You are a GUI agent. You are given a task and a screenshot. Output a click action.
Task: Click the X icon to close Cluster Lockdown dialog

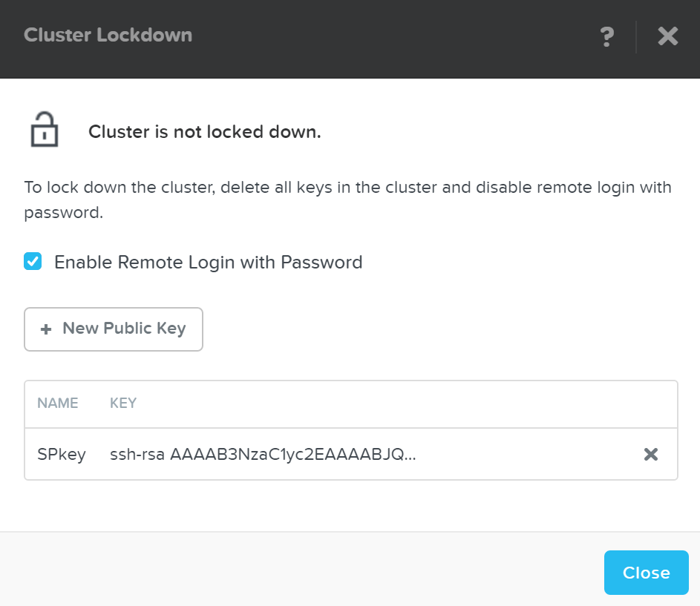tap(667, 36)
